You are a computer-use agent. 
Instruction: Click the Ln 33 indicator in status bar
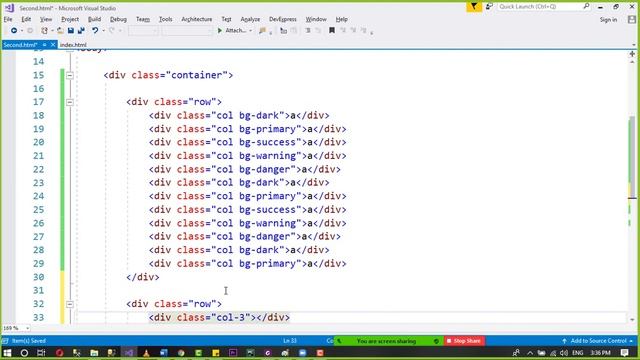(290, 341)
